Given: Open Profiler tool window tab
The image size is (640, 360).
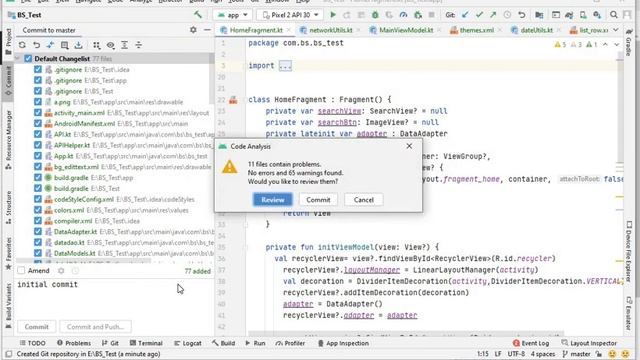Looking at the screenshot, I should [290, 343].
